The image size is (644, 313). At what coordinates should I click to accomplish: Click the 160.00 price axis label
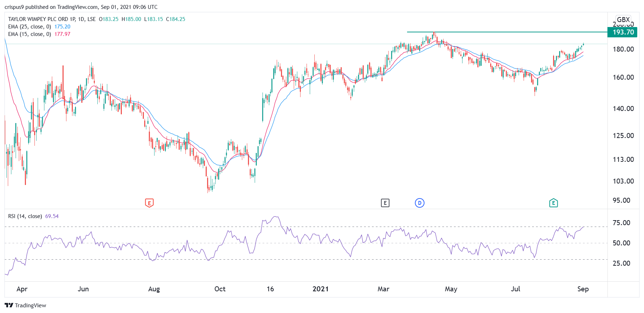click(x=623, y=77)
